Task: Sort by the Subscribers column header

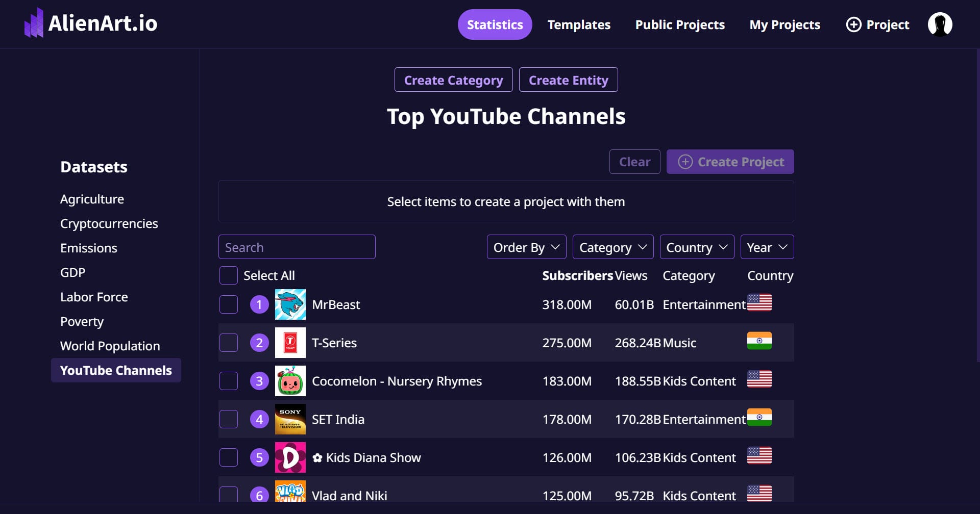Action: [577, 275]
